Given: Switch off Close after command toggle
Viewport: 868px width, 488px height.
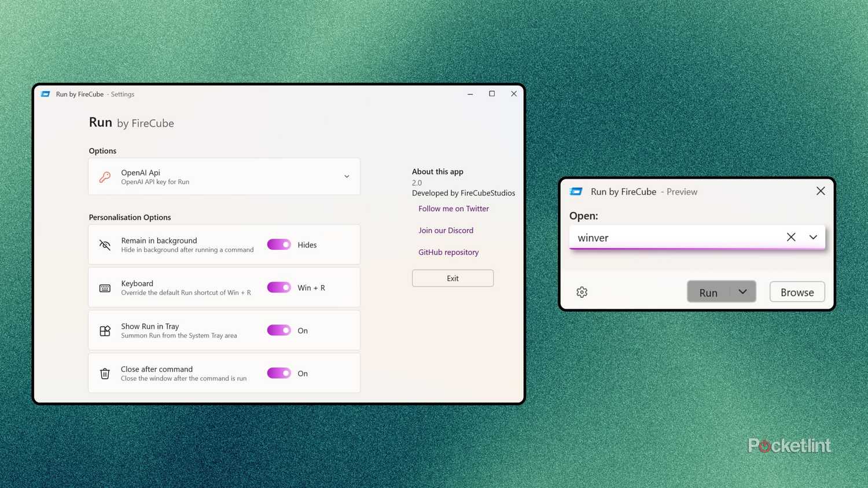Looking at the screenshot, I should point(279,373).
